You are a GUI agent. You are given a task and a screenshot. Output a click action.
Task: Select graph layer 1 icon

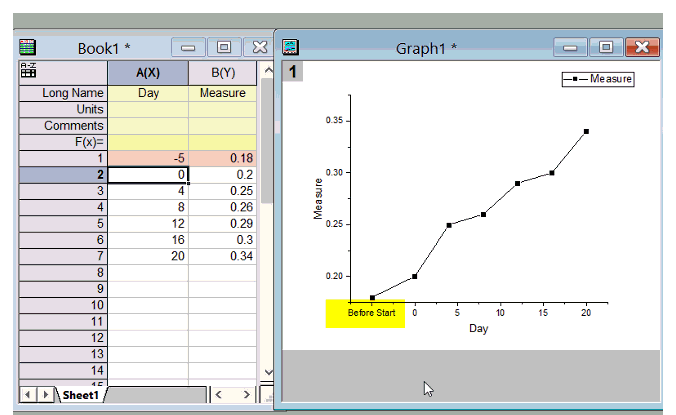click(x=293, y=72)
